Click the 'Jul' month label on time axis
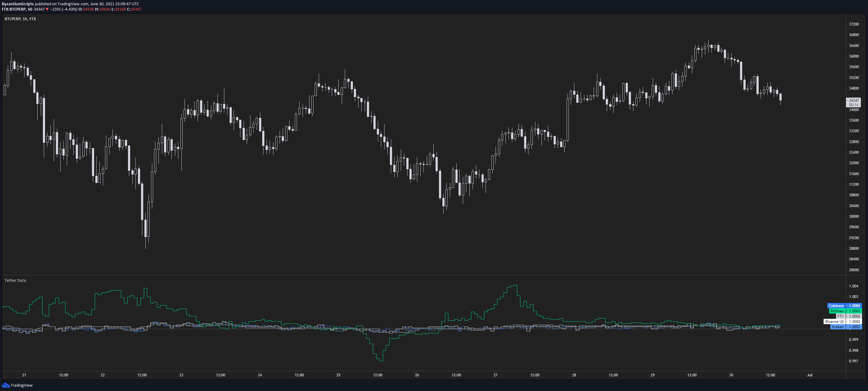This screenshot has width=868, height=391. coord(810,375)
